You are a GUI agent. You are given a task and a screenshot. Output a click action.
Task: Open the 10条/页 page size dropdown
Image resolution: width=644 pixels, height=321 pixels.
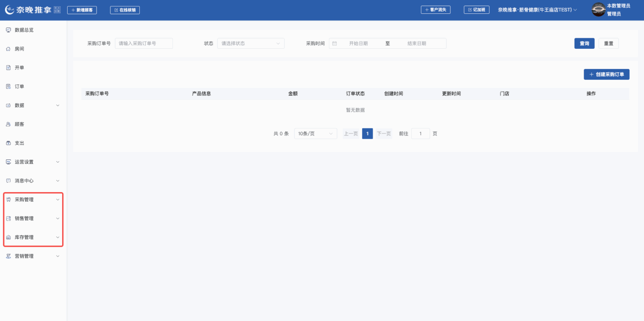coord(316,133)
